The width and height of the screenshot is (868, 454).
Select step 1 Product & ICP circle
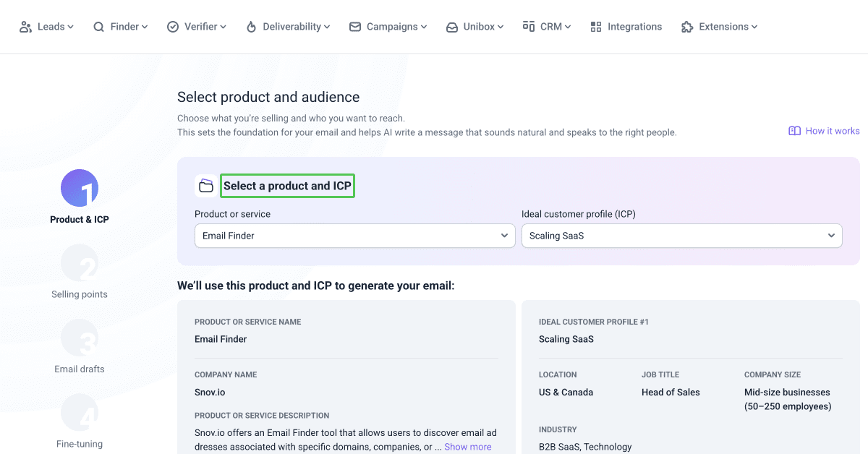[80, 188]
